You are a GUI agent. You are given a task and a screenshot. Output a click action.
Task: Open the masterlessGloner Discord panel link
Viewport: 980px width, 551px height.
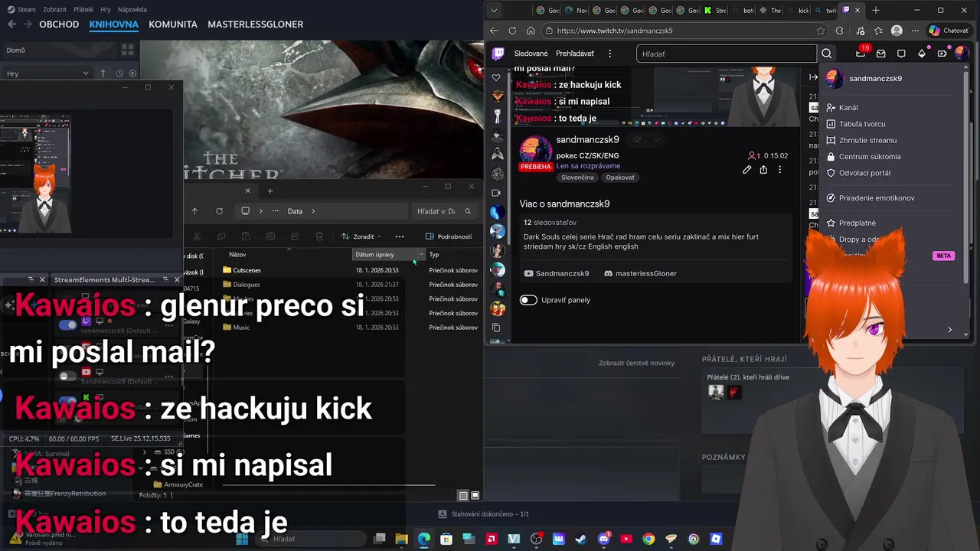(x=640, y=273)
